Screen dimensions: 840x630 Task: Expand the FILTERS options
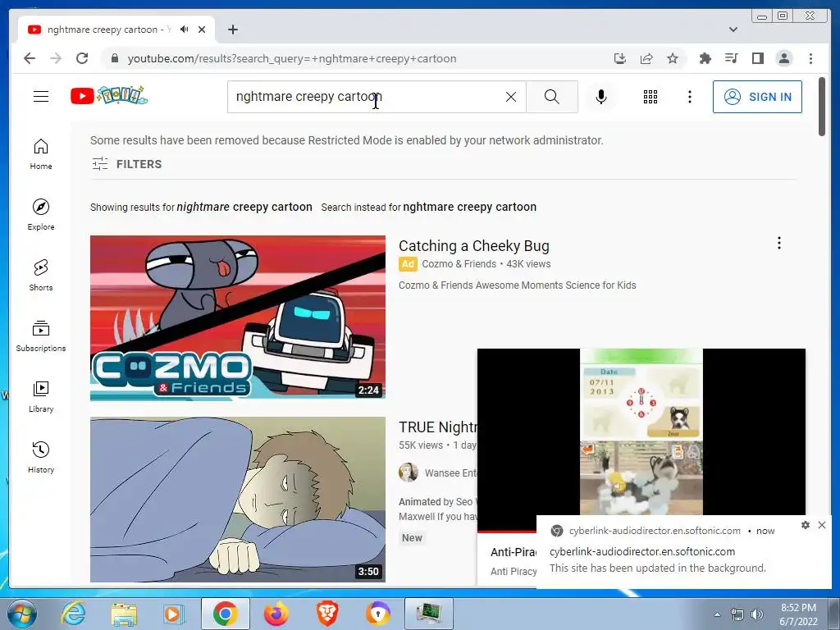pyautogui.click(x=126, y=164)
